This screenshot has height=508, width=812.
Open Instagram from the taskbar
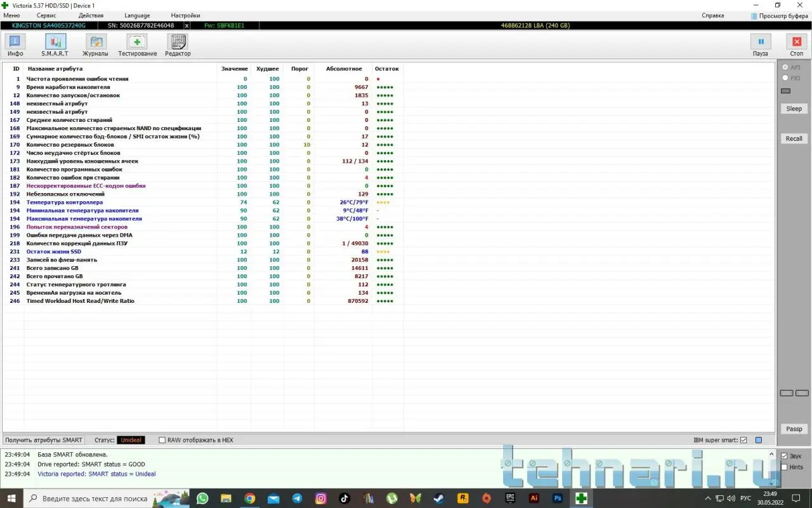point(321,498)
